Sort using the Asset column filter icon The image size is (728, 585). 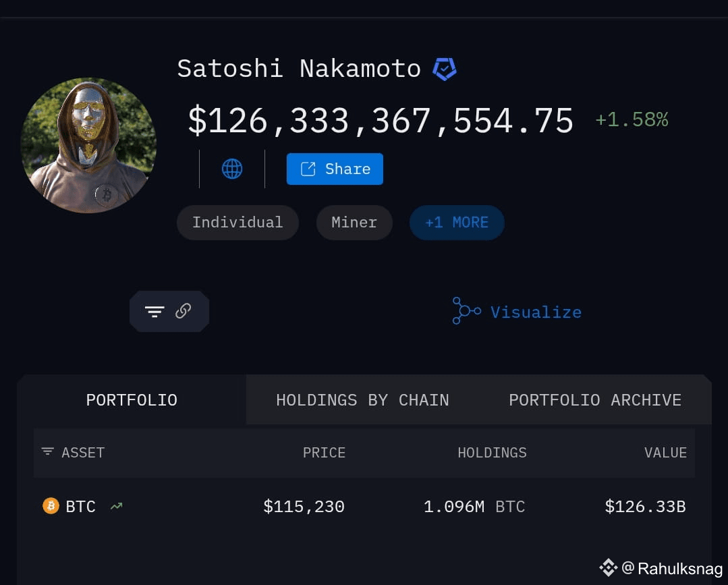point(47,451)
